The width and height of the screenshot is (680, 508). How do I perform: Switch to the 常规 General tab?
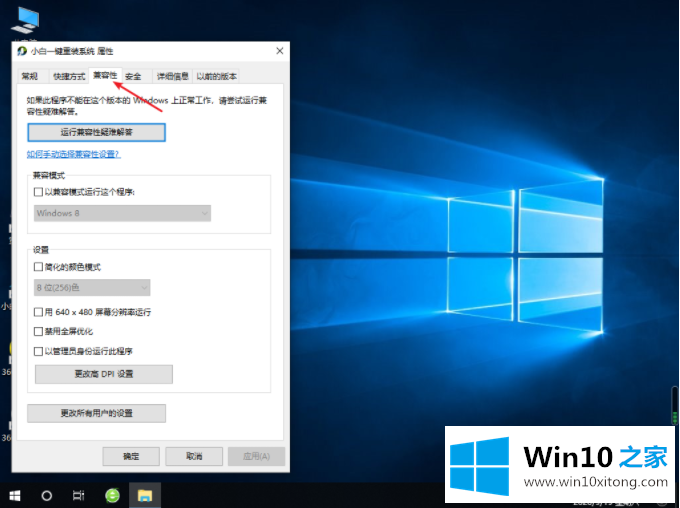click(x=29, y=76)
